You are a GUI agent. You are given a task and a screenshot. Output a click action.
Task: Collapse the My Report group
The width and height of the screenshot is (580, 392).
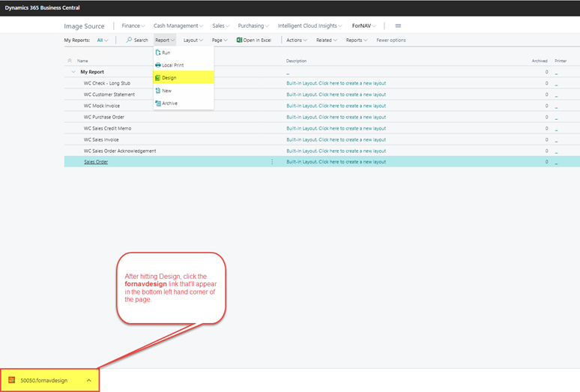[x=73, y=72]
